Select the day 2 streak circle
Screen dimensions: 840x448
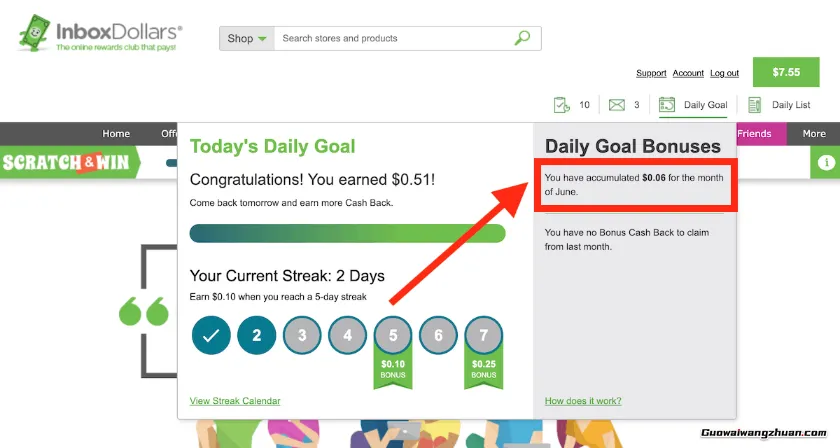pos(257,335)
